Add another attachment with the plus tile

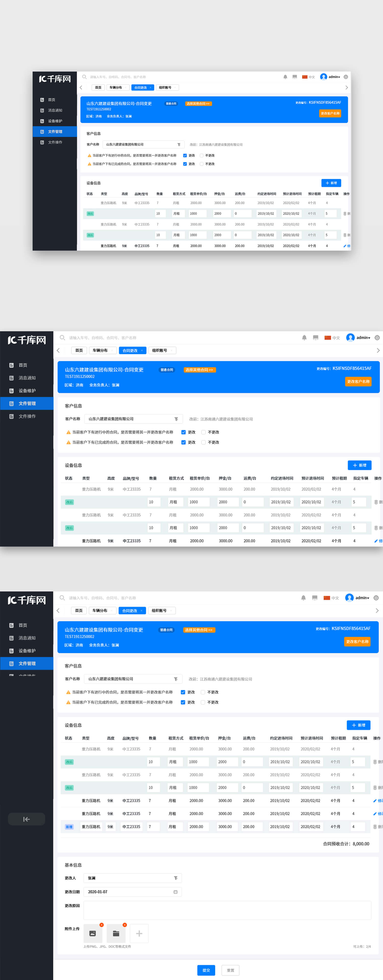click(139, 933)
